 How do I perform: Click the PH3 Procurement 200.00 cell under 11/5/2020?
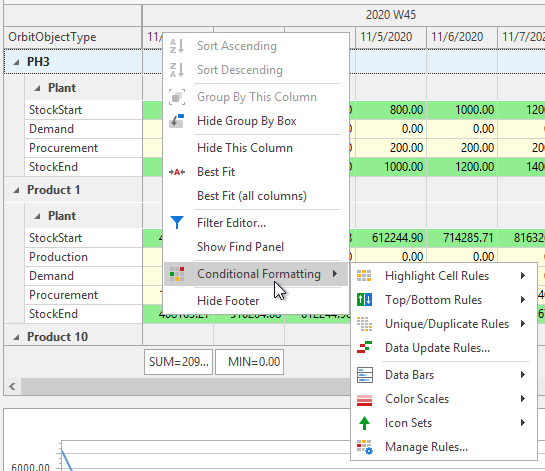coord(391,148)
